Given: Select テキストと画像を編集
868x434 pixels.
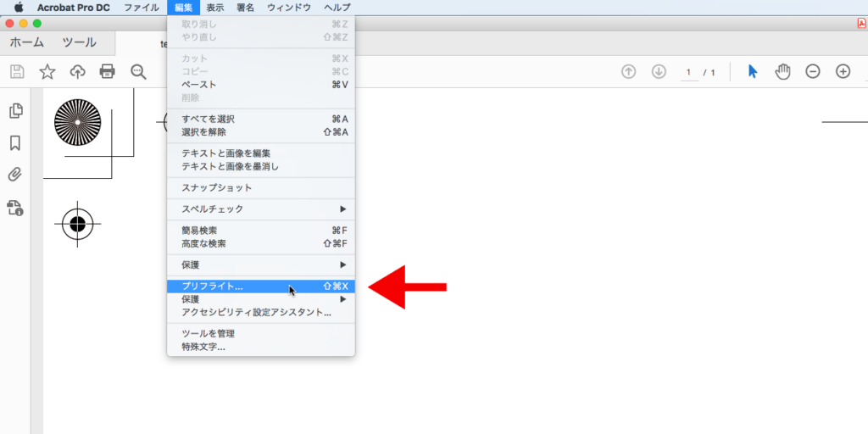Looking at the screenshot, I should coord(261,153).
